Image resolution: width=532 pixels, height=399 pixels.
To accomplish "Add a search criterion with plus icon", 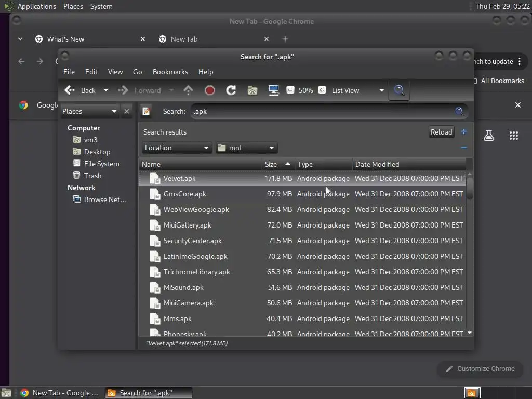I will (x=464, y=131).
